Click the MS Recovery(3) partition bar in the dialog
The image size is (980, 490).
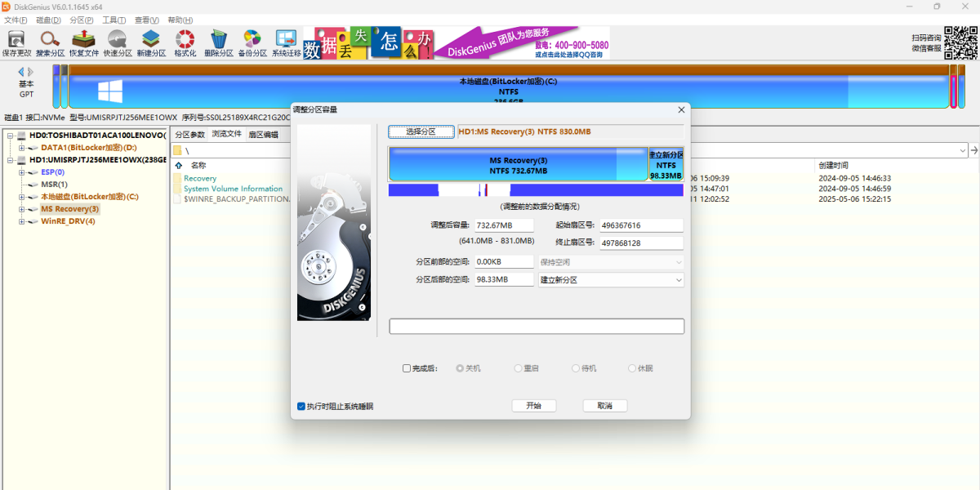(x=518, y=165)
